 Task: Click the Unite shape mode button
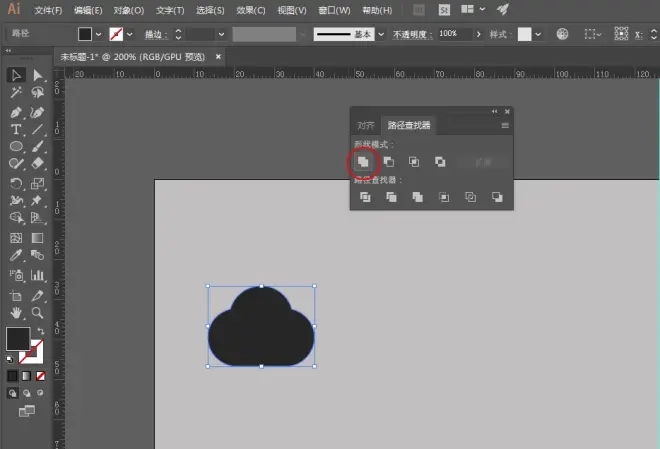coord(363,162)
